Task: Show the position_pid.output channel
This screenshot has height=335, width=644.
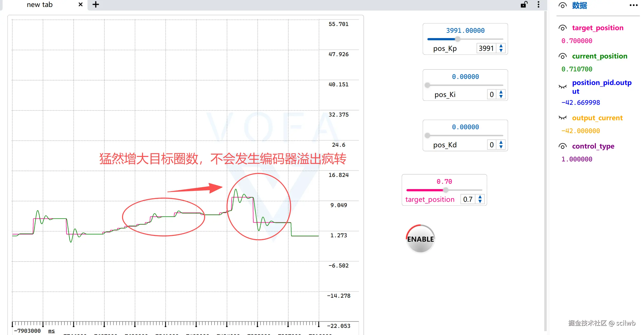Action: (x=563, y=87)
